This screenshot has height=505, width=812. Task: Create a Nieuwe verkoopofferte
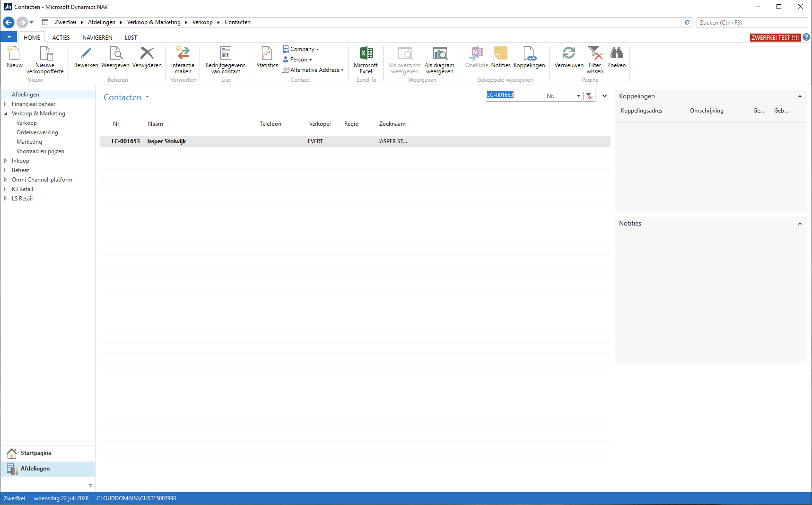(45, 60)
